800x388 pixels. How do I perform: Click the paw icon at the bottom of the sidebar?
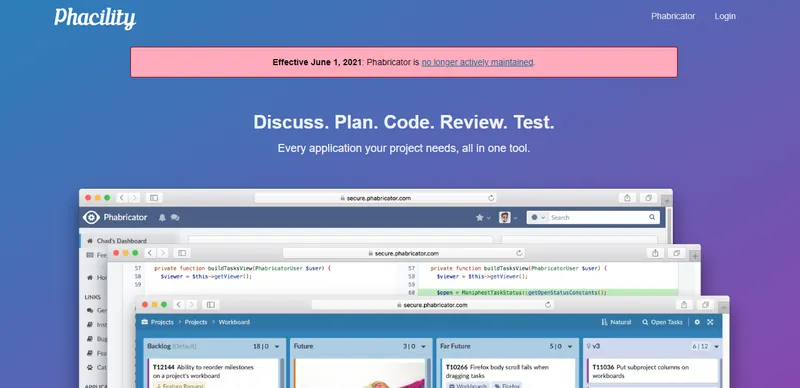90,367
